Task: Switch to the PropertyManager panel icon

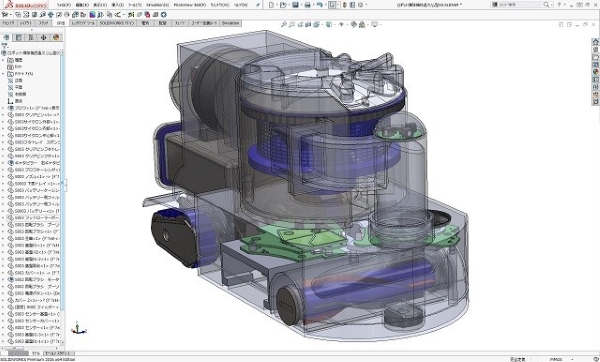Action: click(x=18, y=38)
